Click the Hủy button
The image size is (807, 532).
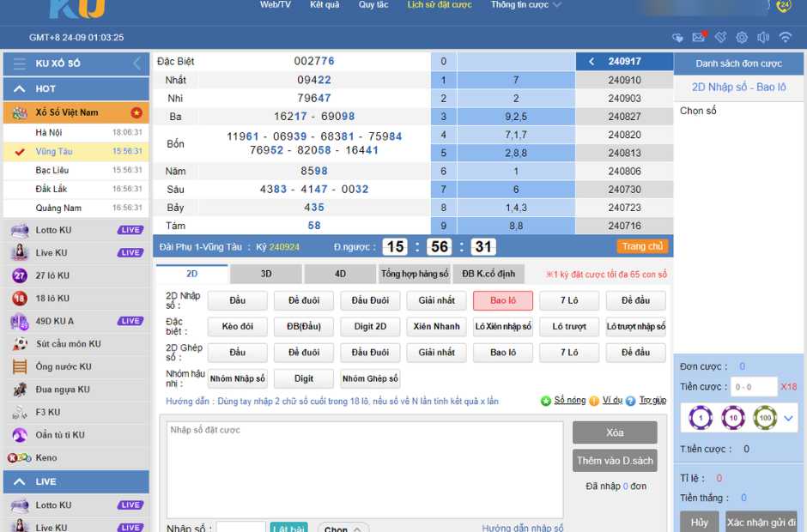[x=700, y=522]
